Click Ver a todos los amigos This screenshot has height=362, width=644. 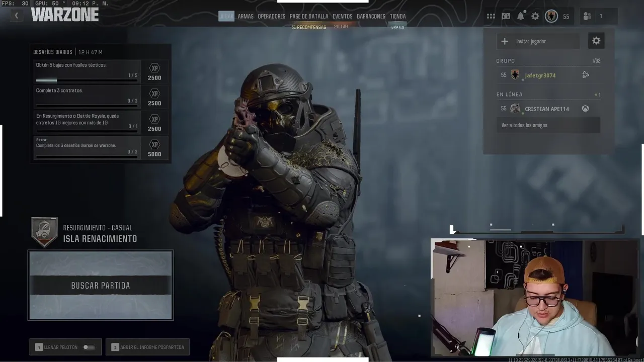pyautogui.click(x=548, y=125)
